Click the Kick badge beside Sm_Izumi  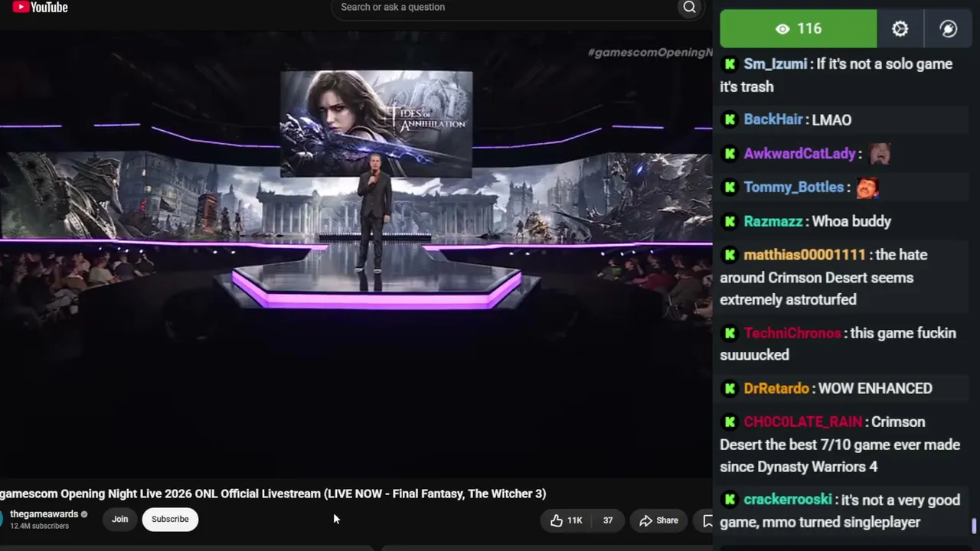click(x=730, y=64)
